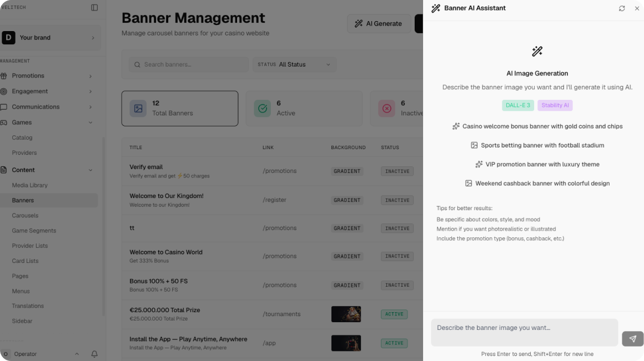Collapse the Content section chevron
The height and width of the screenshot is (361, 644).
coord(90,170)
